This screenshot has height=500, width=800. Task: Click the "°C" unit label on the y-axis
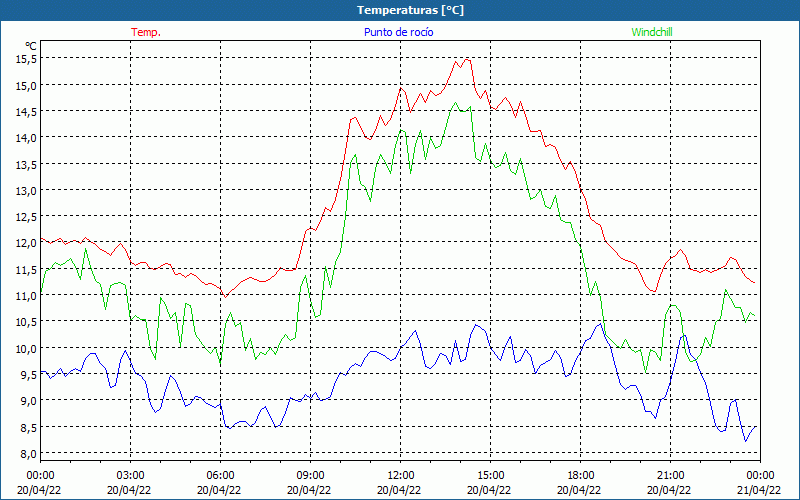click(x=31, y=46)
